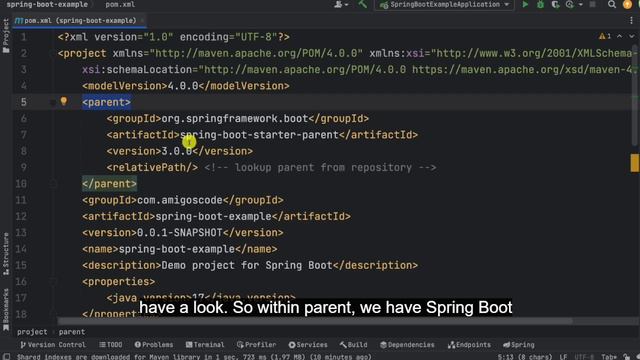The width and height of the screenshot is (640, 360).
Task: Click the 5:13 caret position indicator
Action: (x=524, y=357)
